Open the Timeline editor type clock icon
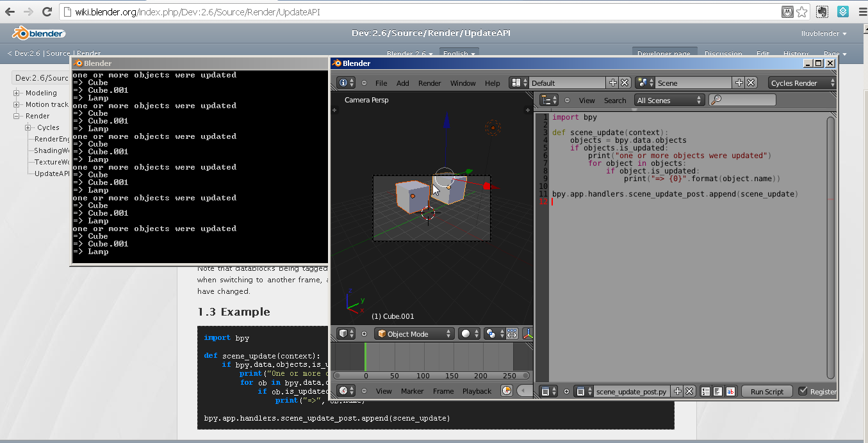 pyautogui.click(x=347, y=391)
